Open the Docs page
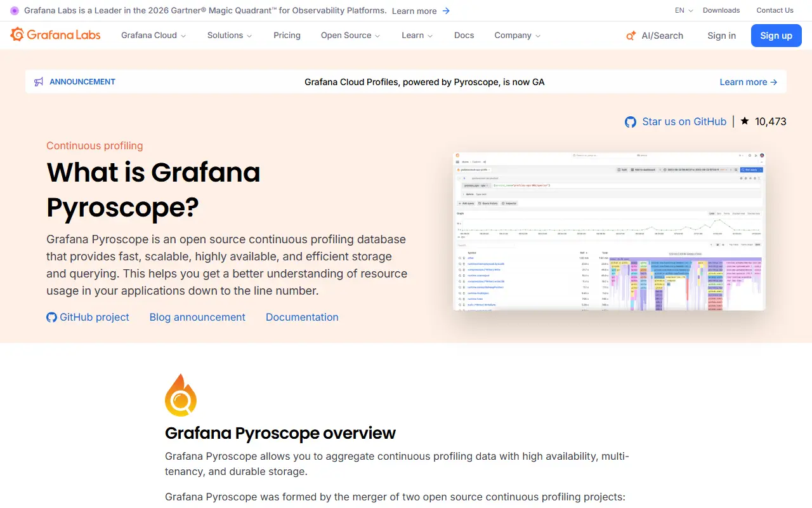 click(464, 36)
